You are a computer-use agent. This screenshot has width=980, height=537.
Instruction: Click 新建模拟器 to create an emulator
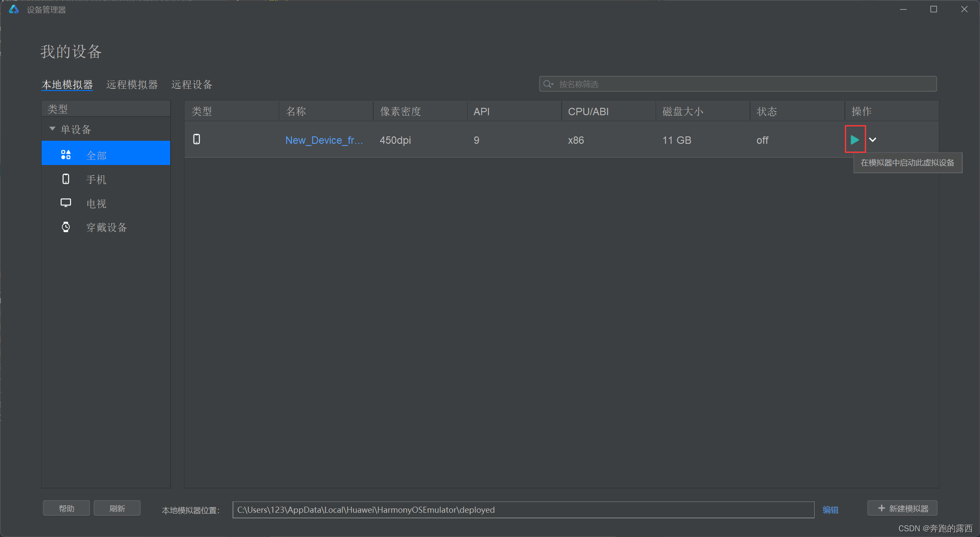[902, 508]
